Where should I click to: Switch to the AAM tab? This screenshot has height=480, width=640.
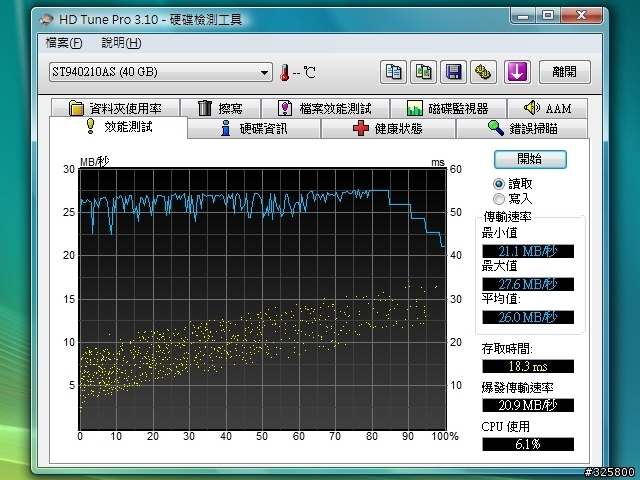(x=547, y=108)
